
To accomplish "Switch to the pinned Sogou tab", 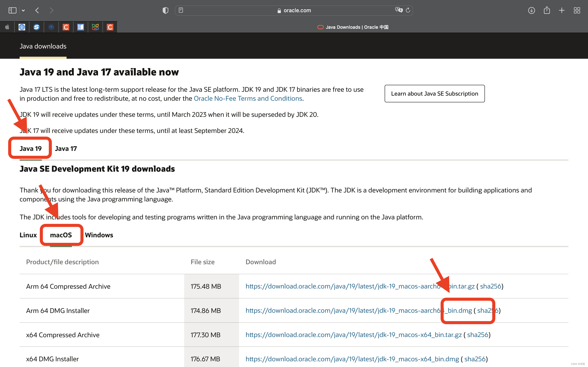I will click(37, 27).
